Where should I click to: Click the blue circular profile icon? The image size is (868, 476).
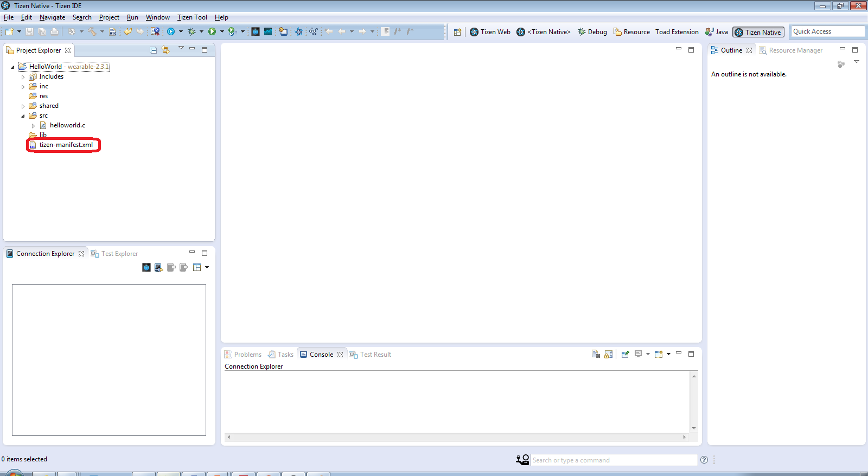pos(171,31)
